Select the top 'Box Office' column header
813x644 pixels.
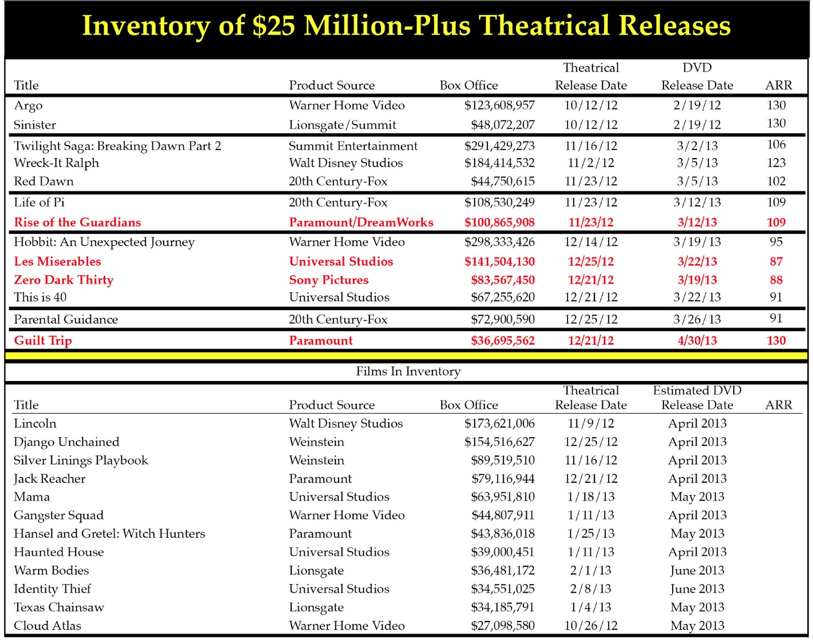(469, 85)
